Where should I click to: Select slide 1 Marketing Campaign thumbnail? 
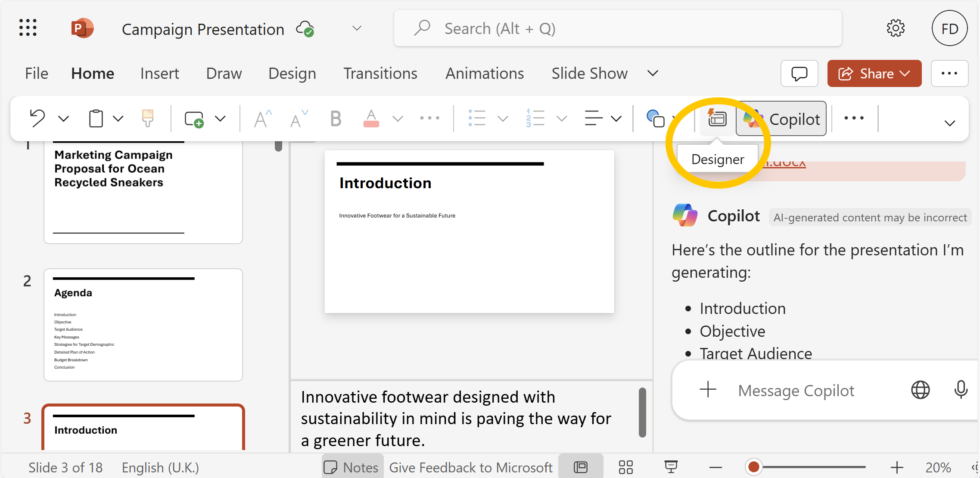pos(143,192)
